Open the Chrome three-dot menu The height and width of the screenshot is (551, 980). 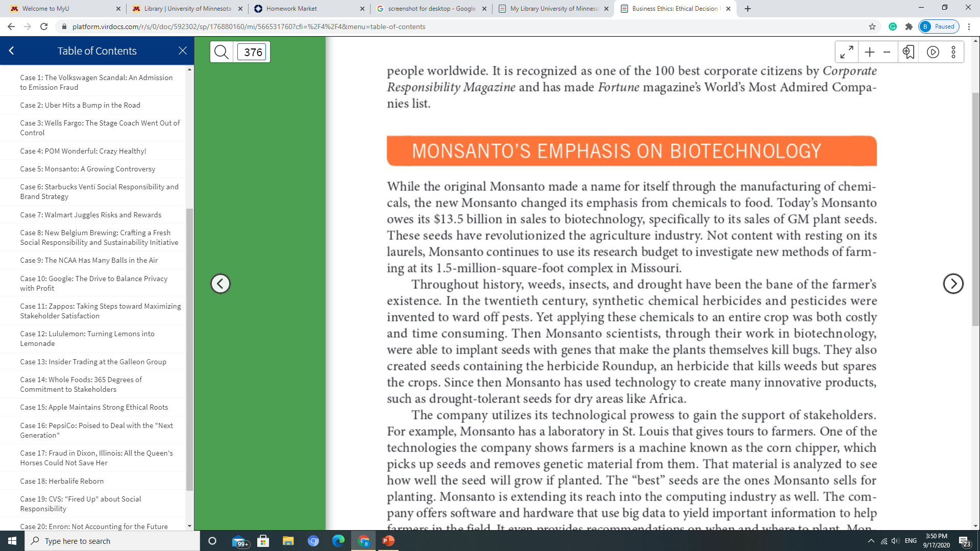pyautogui.click(x=969, y=27)
